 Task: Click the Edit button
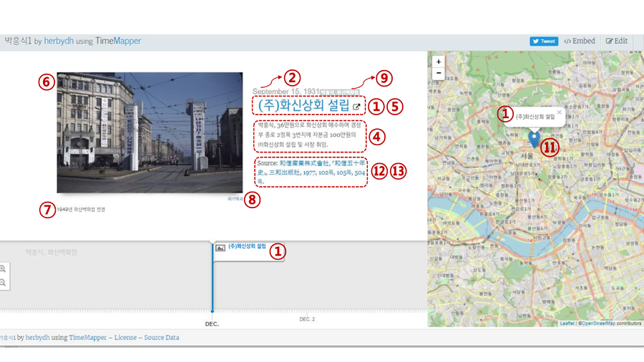coord(617,41)
